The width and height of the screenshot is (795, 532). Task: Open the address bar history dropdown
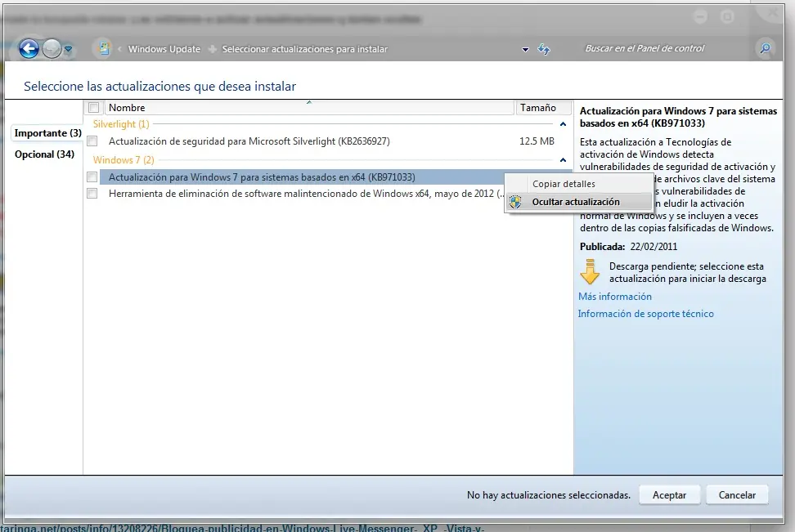click(525, 49)
